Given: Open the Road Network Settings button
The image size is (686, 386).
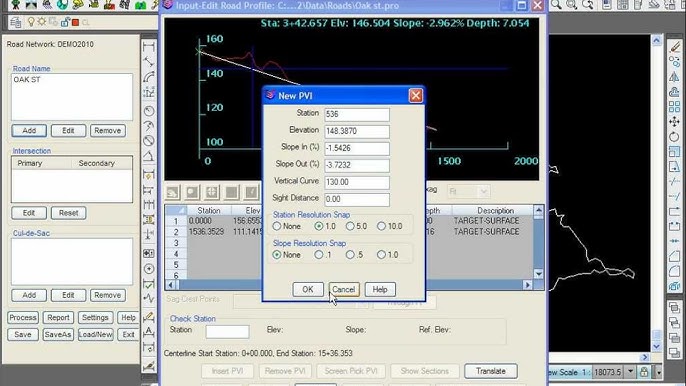Looking at the screenshot, I should coord(95,317).
